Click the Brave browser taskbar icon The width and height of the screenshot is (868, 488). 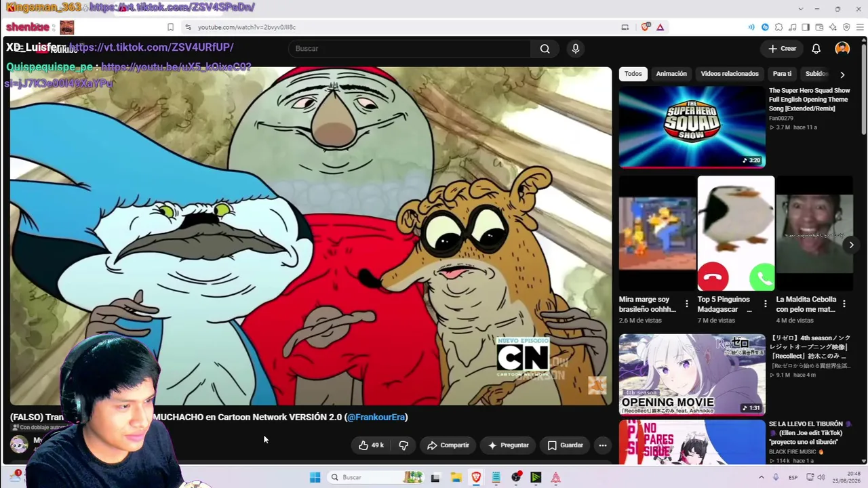click(x=476, y=477)
